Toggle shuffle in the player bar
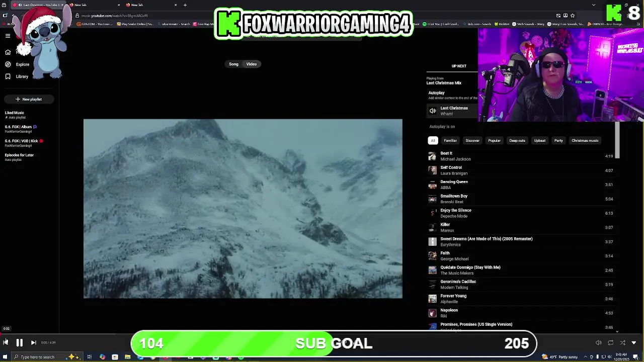The height and width of the screenshot is (362, 644). [622, 343]
